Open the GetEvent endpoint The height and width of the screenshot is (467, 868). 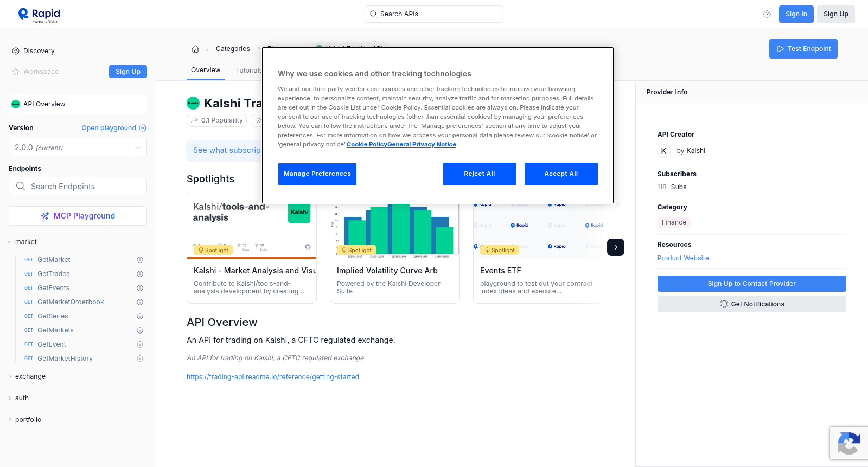(x=52, y=344)
